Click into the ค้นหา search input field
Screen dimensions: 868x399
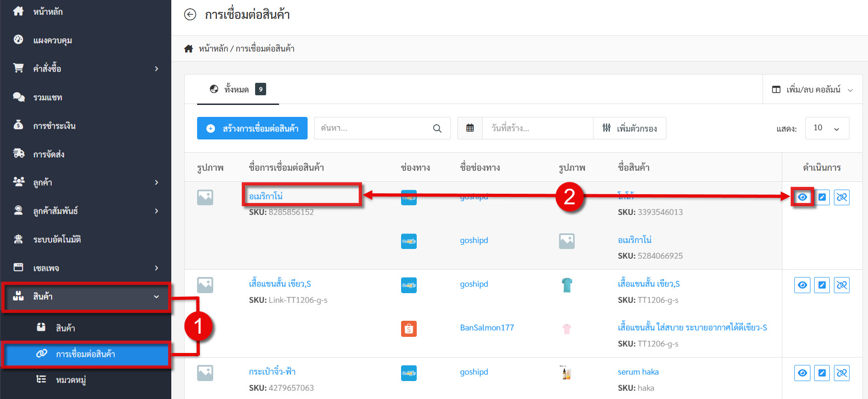click(373, 128)
